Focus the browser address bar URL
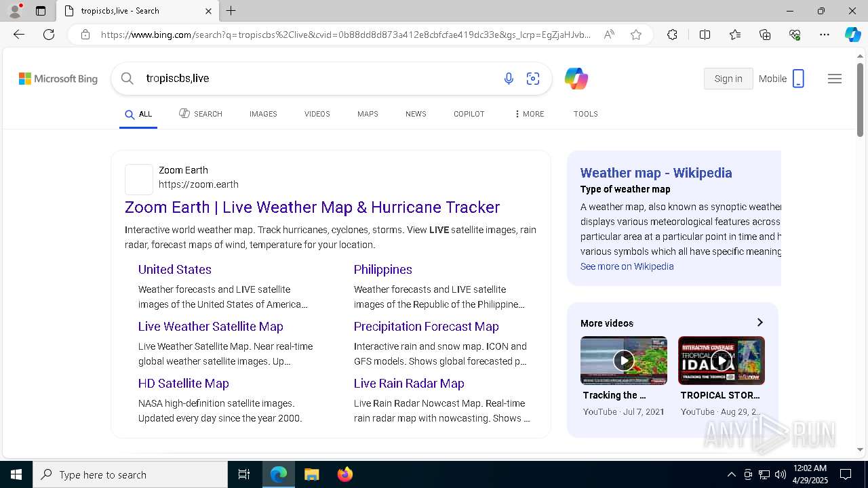The height and width of the screenshot is (488, 868). point(346,35)
